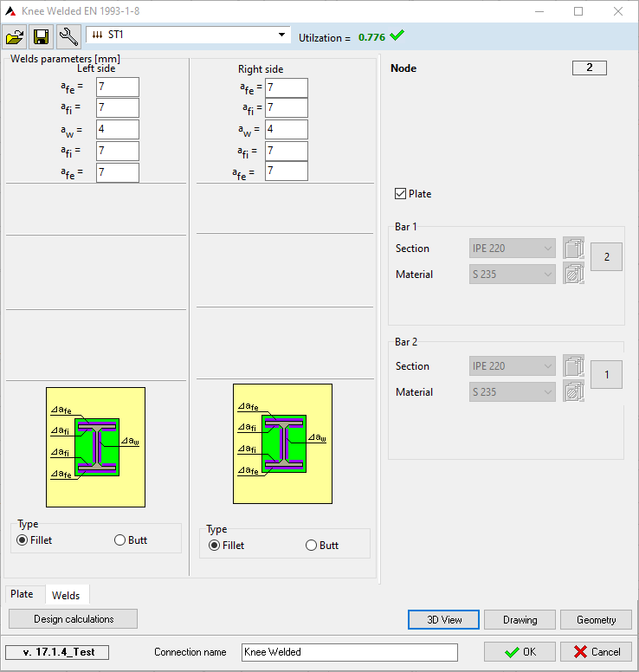Click the Geometry button
639x672 pixels.
point(597,620)
